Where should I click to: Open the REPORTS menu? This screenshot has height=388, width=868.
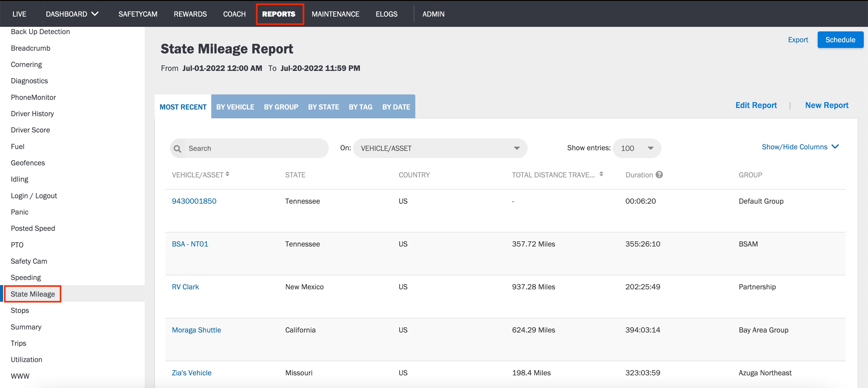click(279, 14)
